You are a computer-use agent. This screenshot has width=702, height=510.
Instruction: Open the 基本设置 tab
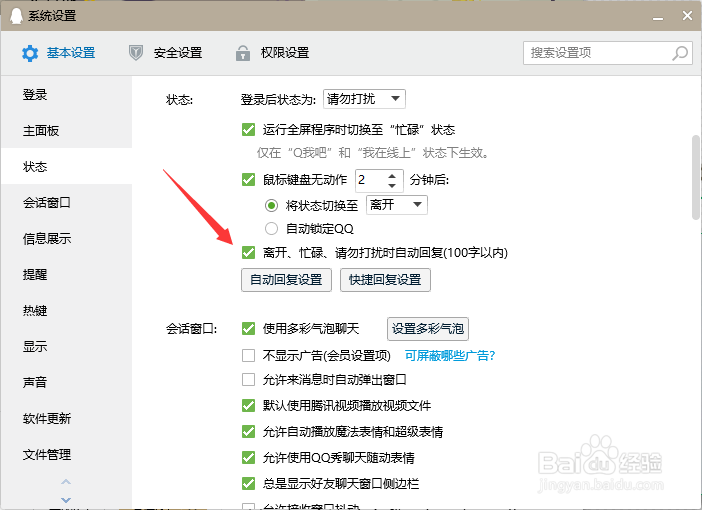coord(59,53)
